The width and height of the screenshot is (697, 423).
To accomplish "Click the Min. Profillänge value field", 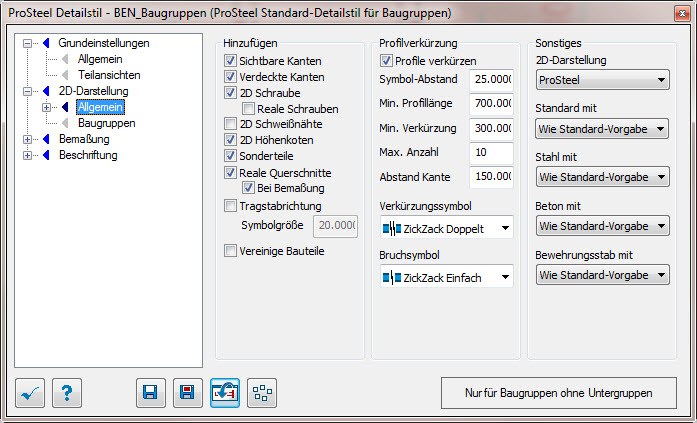I will pyautogui.click(x=492, y=104).
